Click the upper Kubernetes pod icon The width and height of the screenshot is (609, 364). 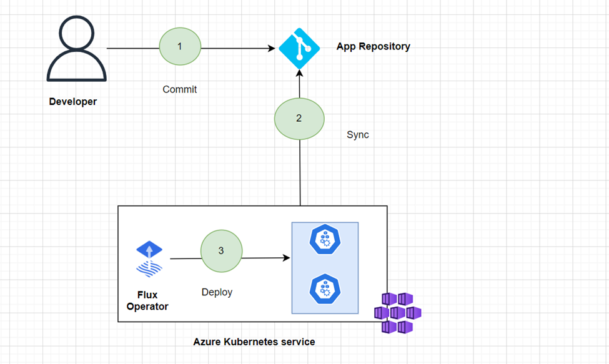[325, 240]
